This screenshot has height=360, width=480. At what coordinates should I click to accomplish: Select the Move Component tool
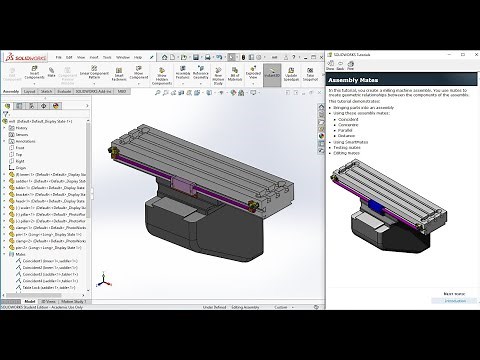[139, 73]
